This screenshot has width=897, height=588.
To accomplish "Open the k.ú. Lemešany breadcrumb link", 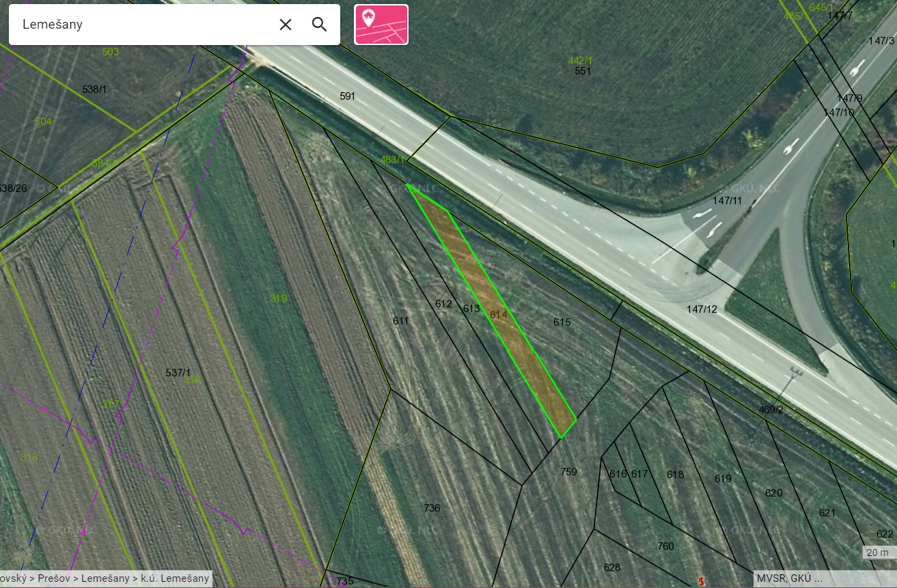I will pos(174,578).
